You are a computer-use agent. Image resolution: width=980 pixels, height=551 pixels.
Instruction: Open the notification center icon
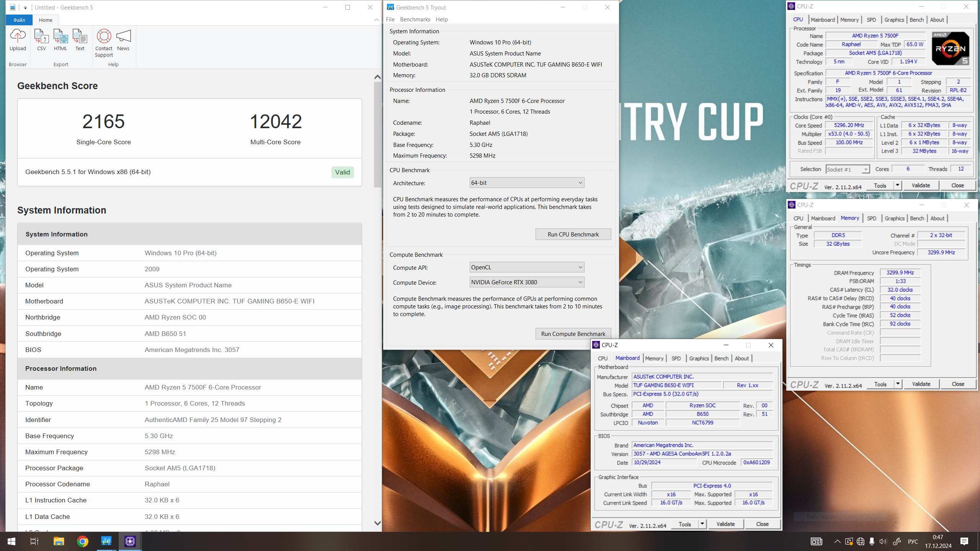point(964,541)
